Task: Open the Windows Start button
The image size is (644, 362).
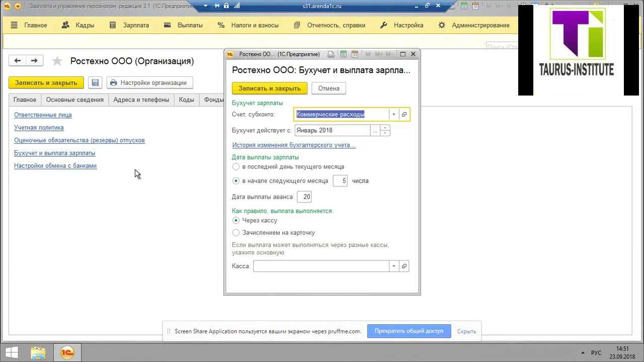Action: click(12, 352)
